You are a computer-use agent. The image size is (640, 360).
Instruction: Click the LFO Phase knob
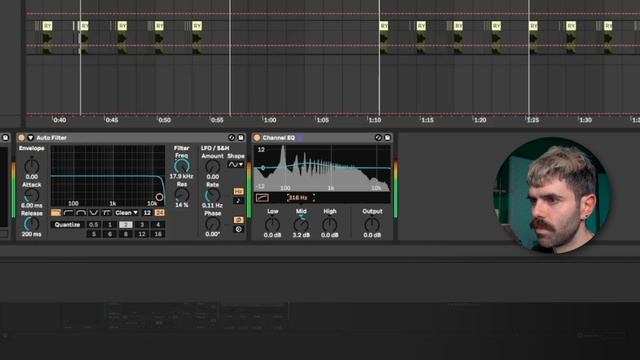(x=212, y=224)
